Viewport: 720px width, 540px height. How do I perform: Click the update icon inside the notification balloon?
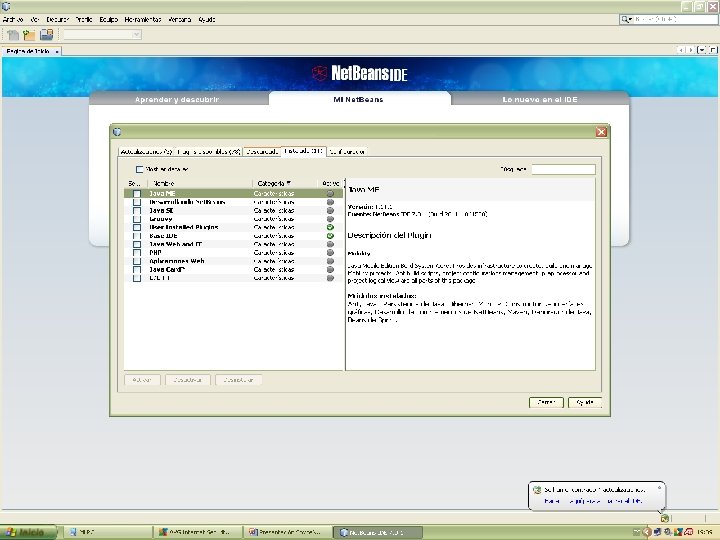click(x=537, y=490)
